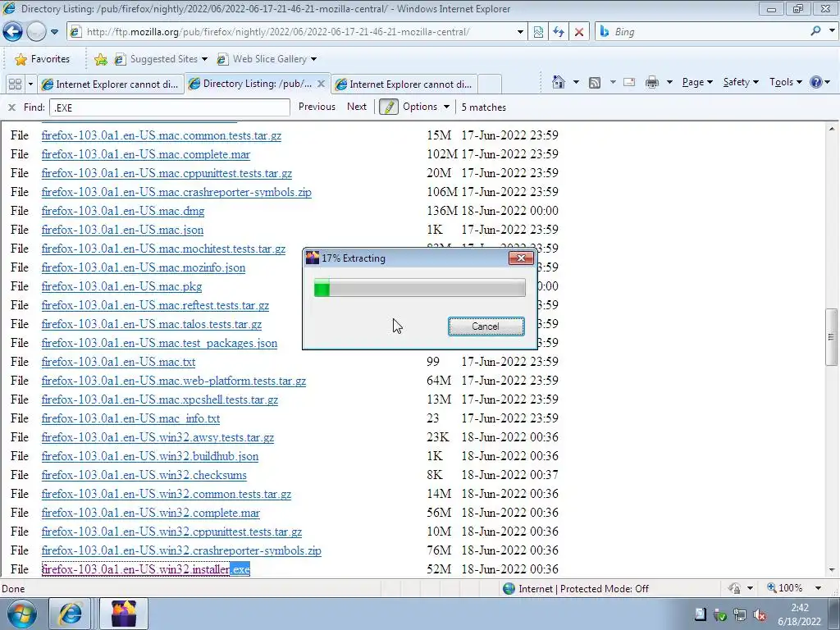Open firefox-103.0a1.en-US.mac.complete.mar link

146,154
